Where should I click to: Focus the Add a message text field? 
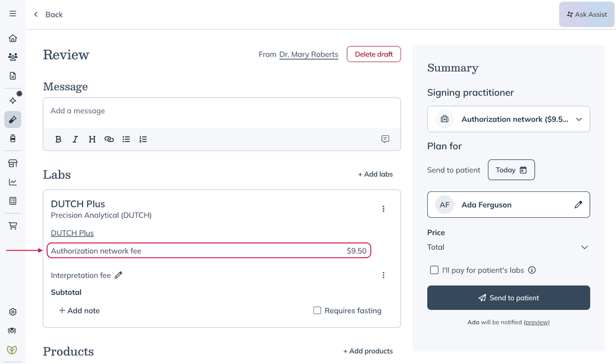pos(221,113)
